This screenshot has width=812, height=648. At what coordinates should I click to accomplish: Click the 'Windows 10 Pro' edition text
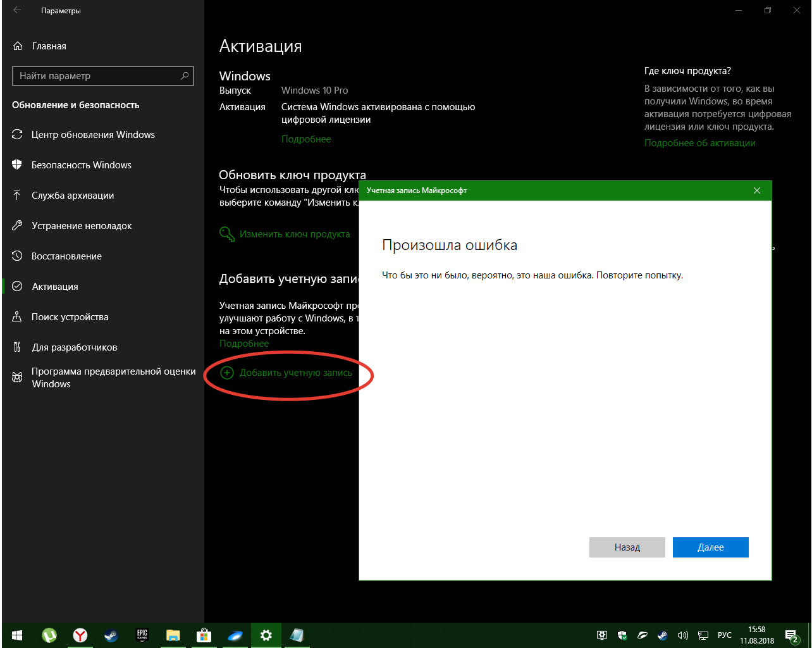point(314,90)
